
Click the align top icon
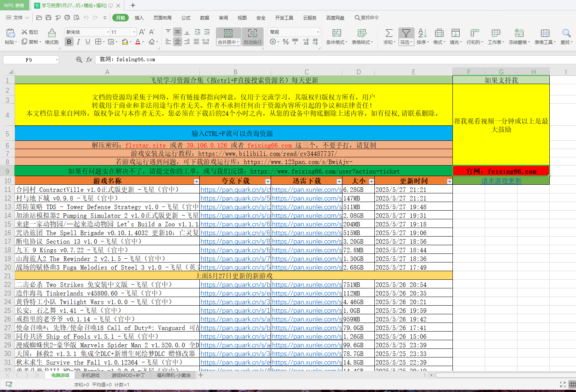[168, 32]
